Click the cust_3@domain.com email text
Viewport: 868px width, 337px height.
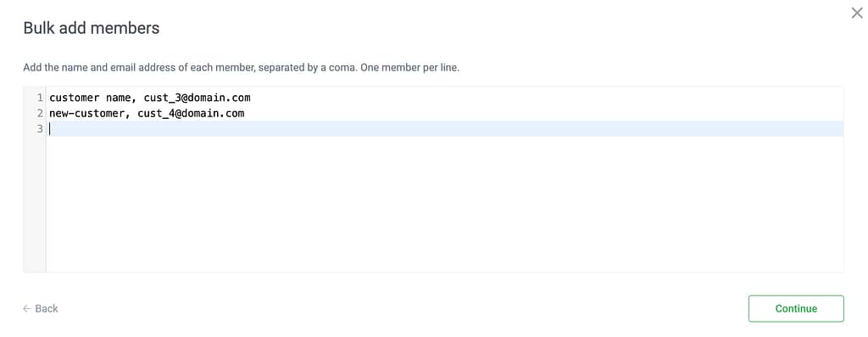click(197, 98)
